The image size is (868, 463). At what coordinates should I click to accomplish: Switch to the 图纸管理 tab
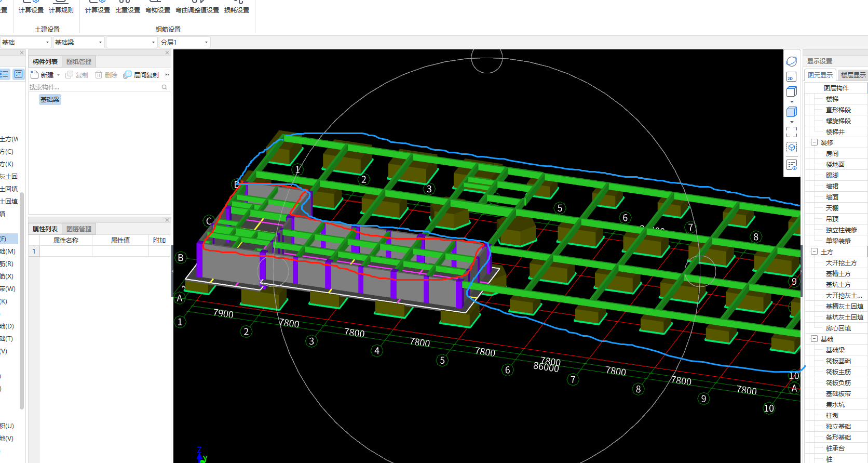[x=79, y=61]
